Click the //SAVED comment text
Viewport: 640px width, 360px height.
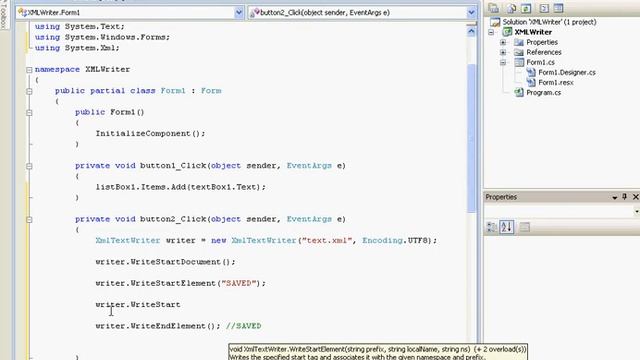[244, 326]
